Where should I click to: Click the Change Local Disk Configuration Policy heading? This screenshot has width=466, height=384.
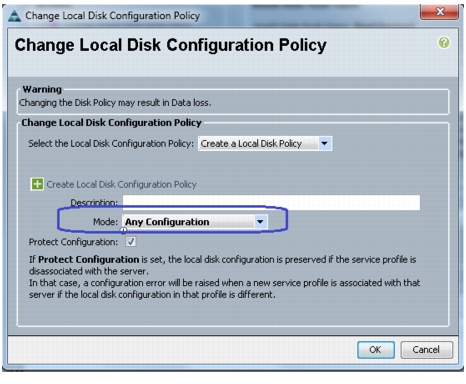[x=170, y=45]
